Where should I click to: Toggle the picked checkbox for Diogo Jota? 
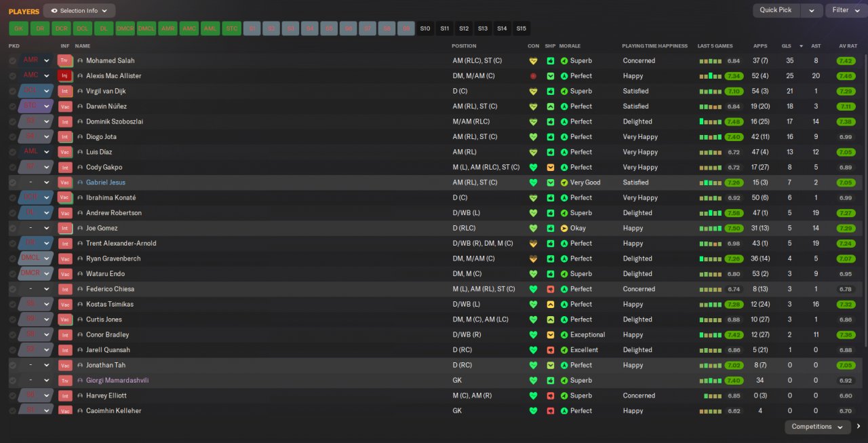tap(12, 137)
